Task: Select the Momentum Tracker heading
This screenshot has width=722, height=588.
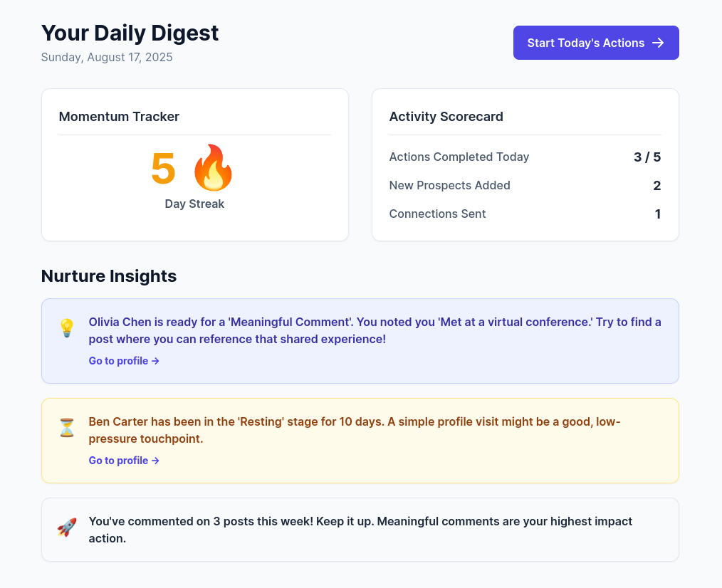Action: 119,117
